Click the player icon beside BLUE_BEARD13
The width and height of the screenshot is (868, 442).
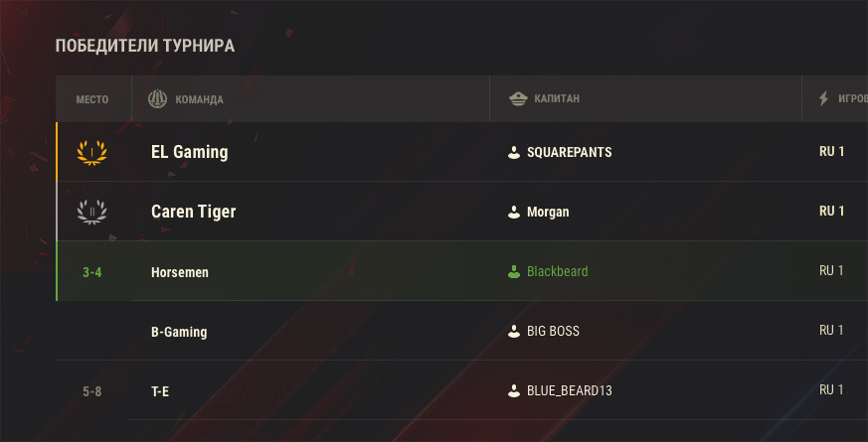[514, 391]
